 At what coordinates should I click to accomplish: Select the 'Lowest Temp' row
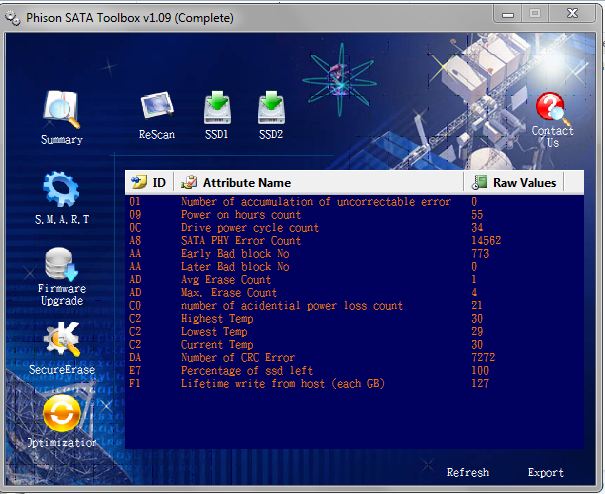[x=354, y=332]
